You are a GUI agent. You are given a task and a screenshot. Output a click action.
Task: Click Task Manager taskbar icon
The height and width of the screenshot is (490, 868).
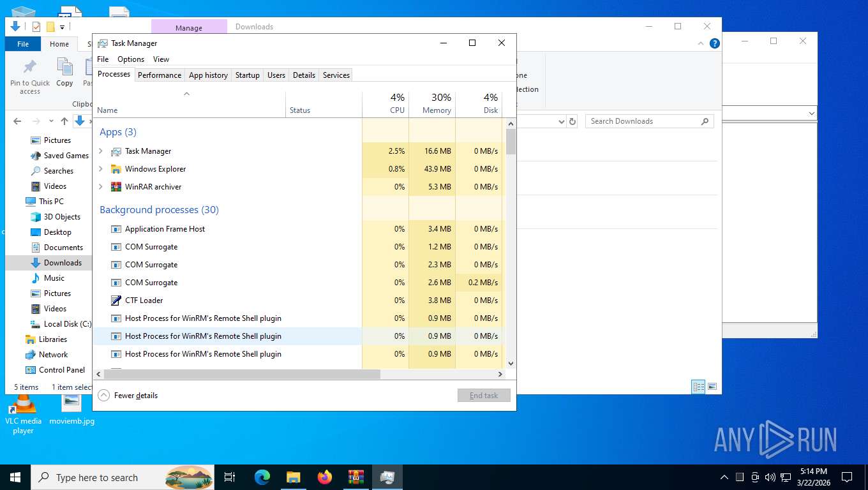point(387,477)
